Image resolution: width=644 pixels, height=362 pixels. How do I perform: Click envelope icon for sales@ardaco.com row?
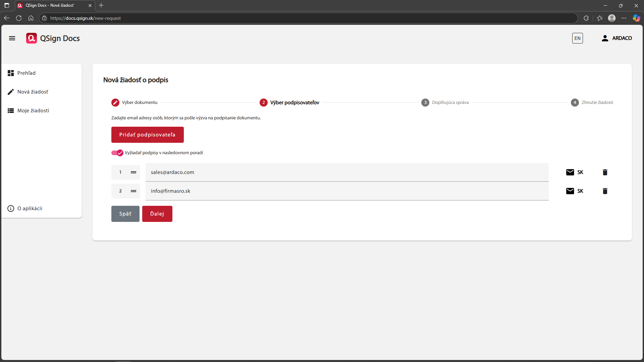coord(570,172)
